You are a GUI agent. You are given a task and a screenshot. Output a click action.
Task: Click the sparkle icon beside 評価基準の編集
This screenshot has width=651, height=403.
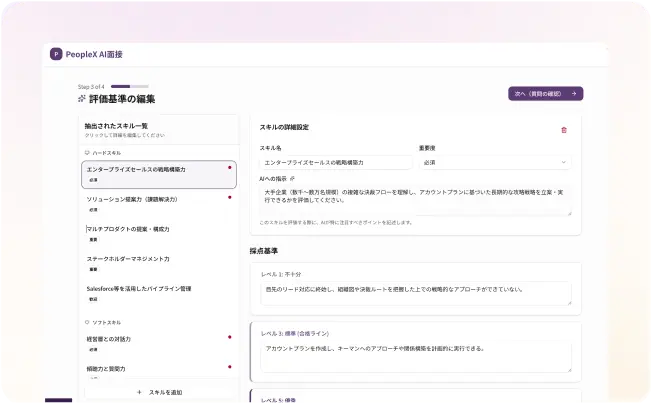tap(82, 99)
